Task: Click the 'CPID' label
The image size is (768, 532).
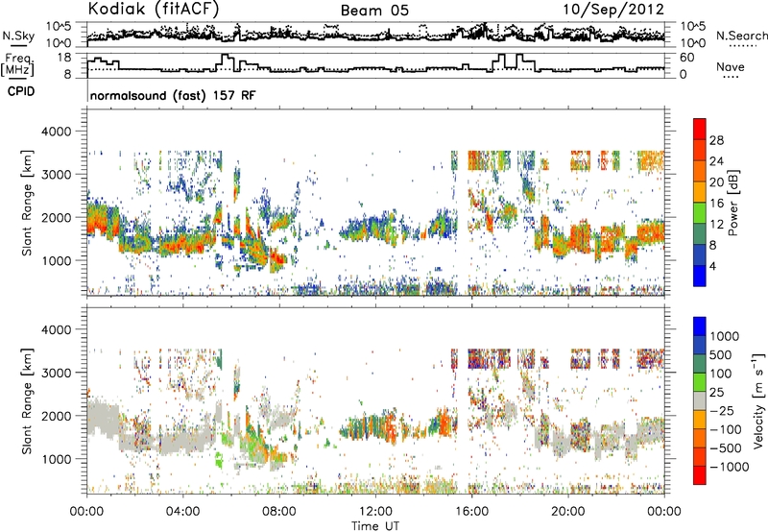Action: click(21, 91)
